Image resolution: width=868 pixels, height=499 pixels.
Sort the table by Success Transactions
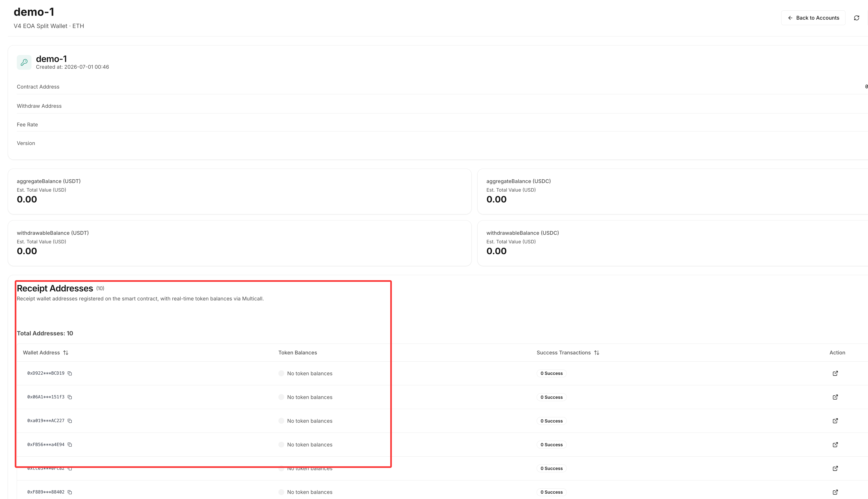coord(597,353)
